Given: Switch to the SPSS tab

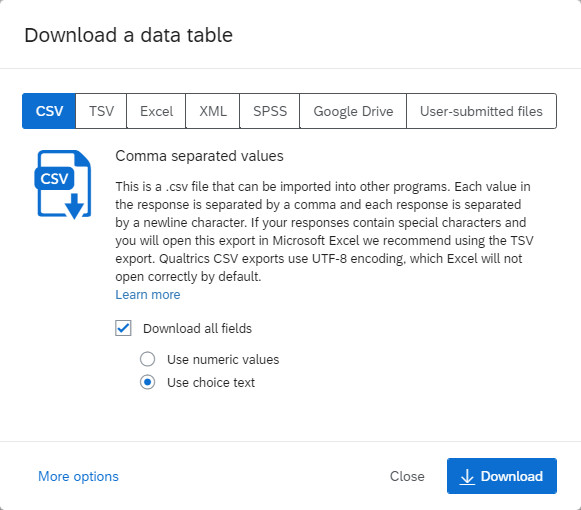Looking at the screenshot, I should pos(270,111).
